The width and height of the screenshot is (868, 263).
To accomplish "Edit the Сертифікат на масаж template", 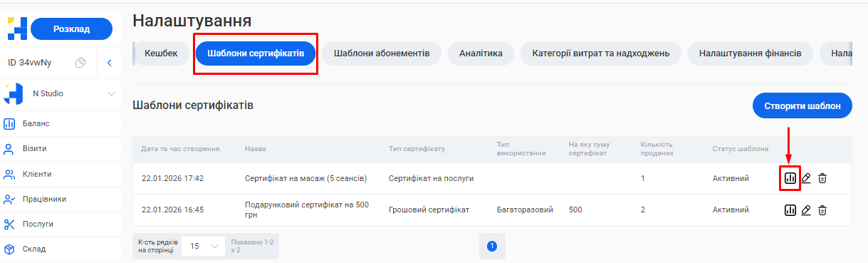I will 806,178.
